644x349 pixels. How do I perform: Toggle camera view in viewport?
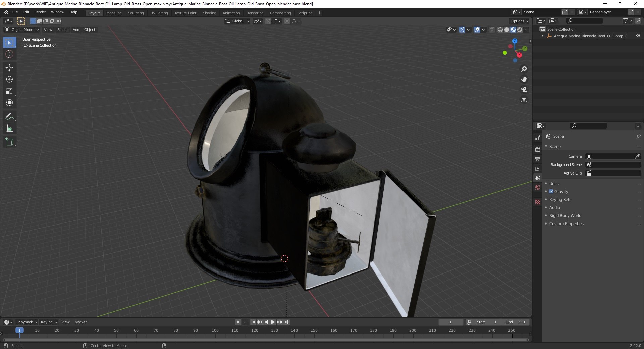pos(524,90)
